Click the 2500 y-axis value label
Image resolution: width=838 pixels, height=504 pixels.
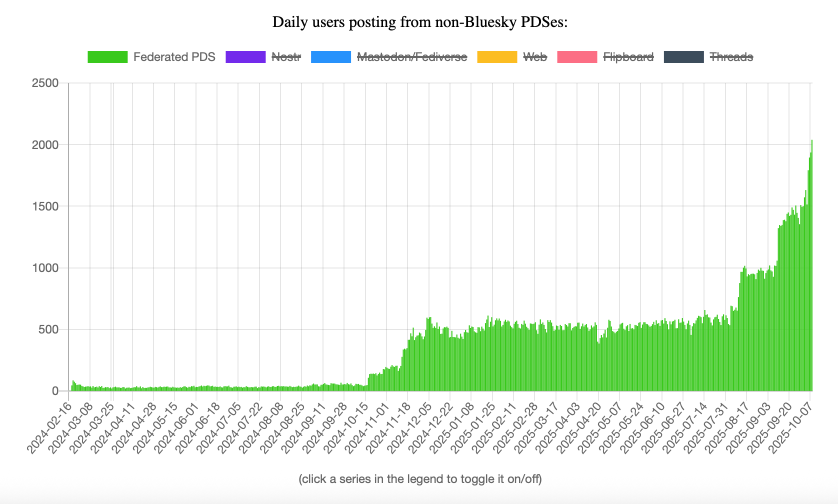[x=45, y=83]
